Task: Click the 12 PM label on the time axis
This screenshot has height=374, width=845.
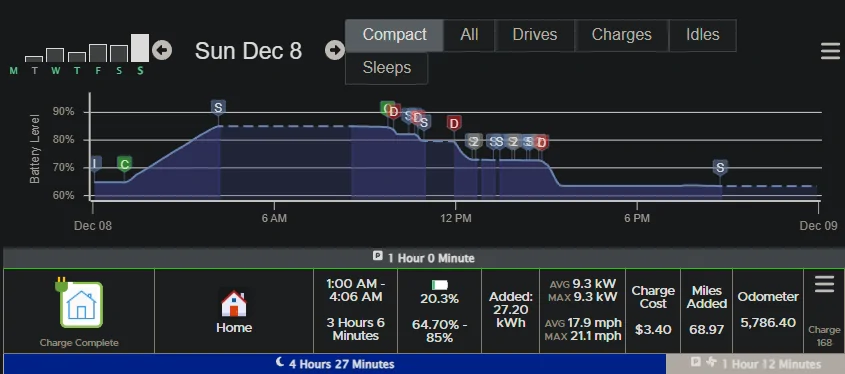Action: 455,218
